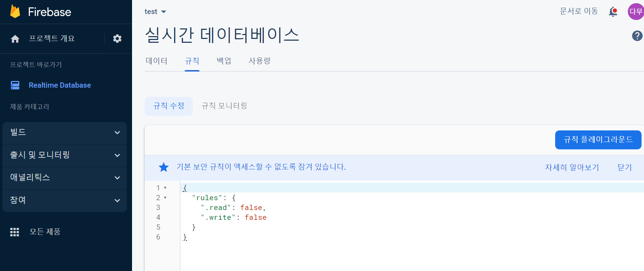The image size is (644, 271).
Task: Open the user account avatar
Action: pyautogui.click(x=636, y=12)
